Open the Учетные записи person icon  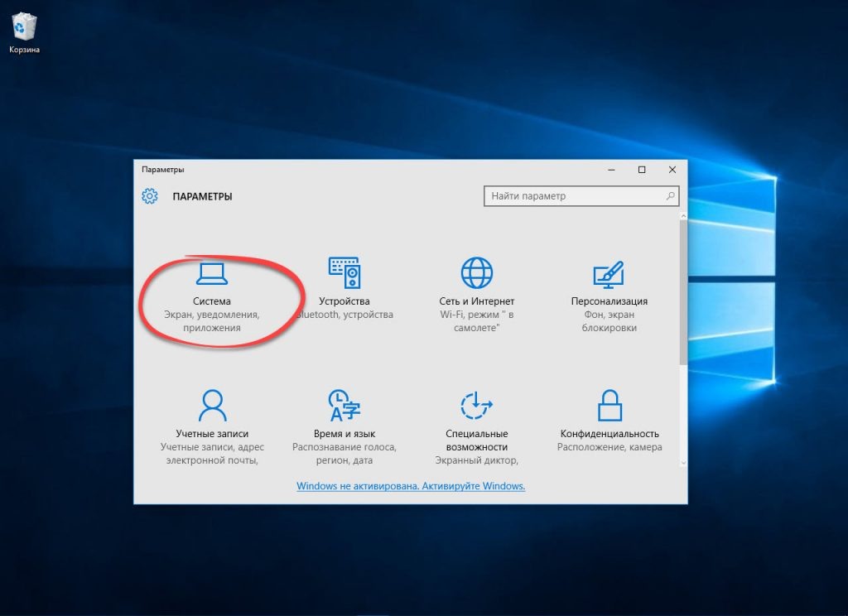212,405
